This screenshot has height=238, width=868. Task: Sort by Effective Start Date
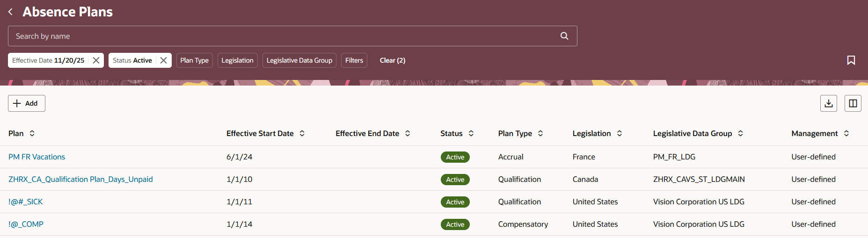pos(302,133)
